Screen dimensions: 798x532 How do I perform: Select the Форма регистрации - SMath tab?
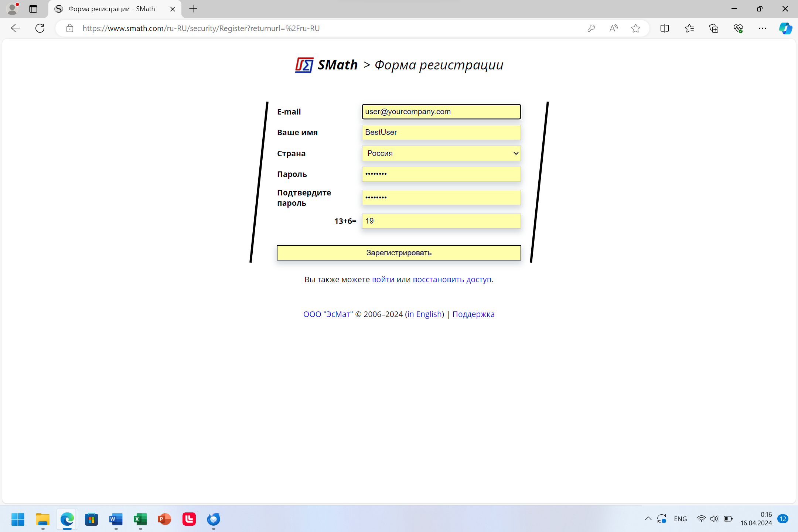click(115, 9)
